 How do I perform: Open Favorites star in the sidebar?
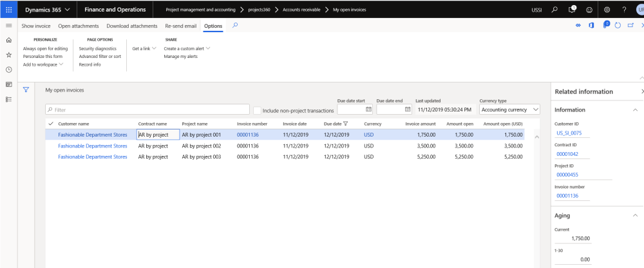click(8, 55)
